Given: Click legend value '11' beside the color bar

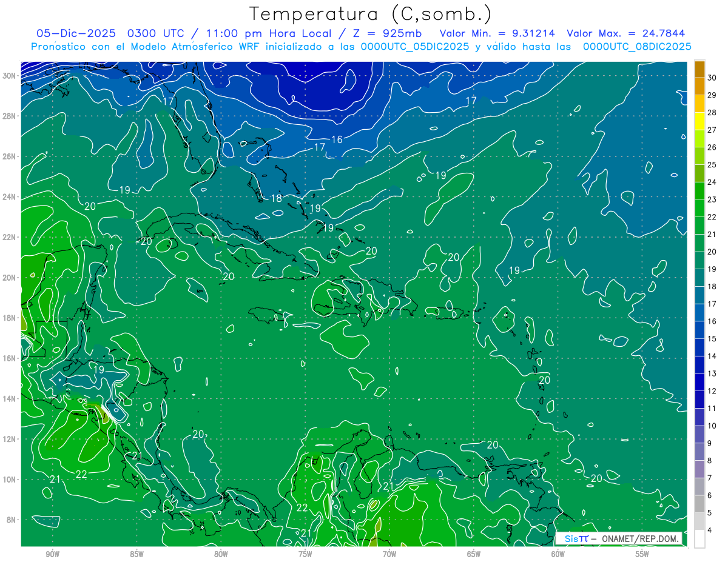Looking at the screenshot, I should point(712,408).
